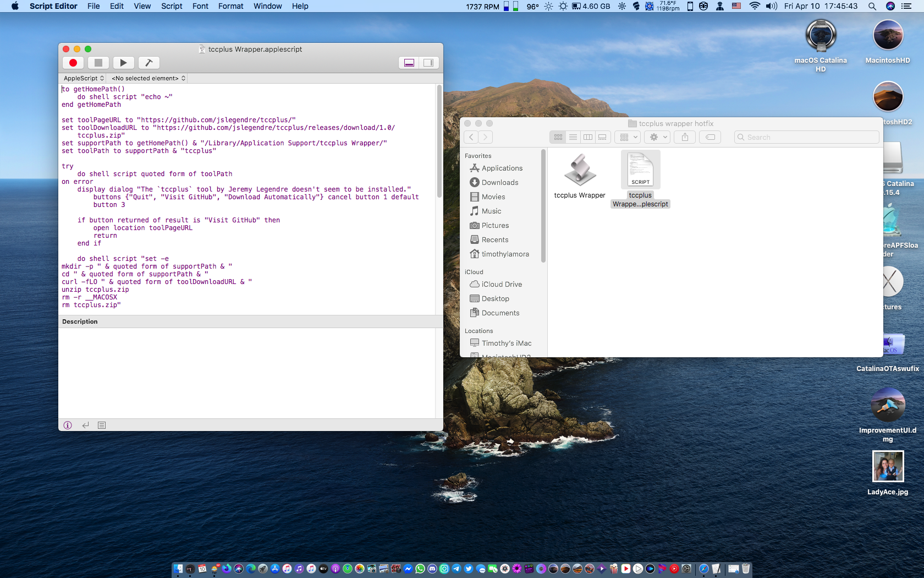The height and width of the screenshot is (578, 924).
Task: Open Finder from the Dock
Action: click(x=178, y=569)
